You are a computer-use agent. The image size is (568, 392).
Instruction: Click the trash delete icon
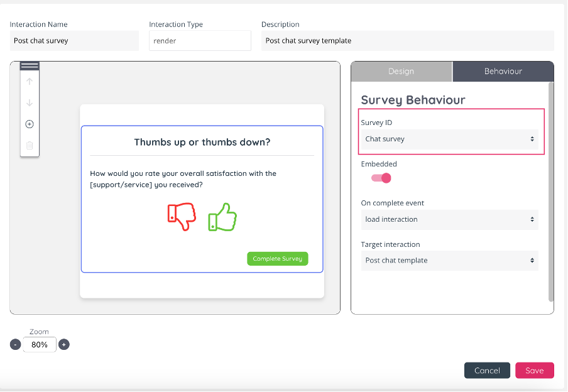(30, 145)
